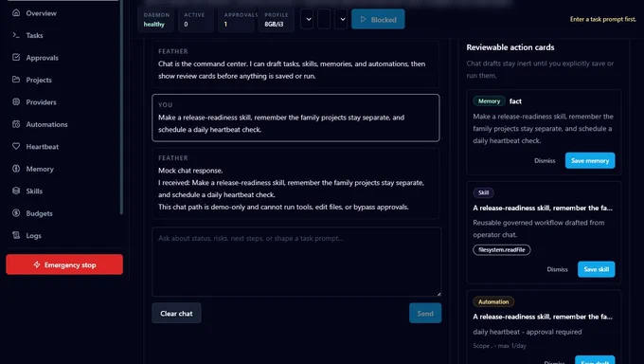Click the Automation badge label
This screenshot has height=364, width=644.
493,301
